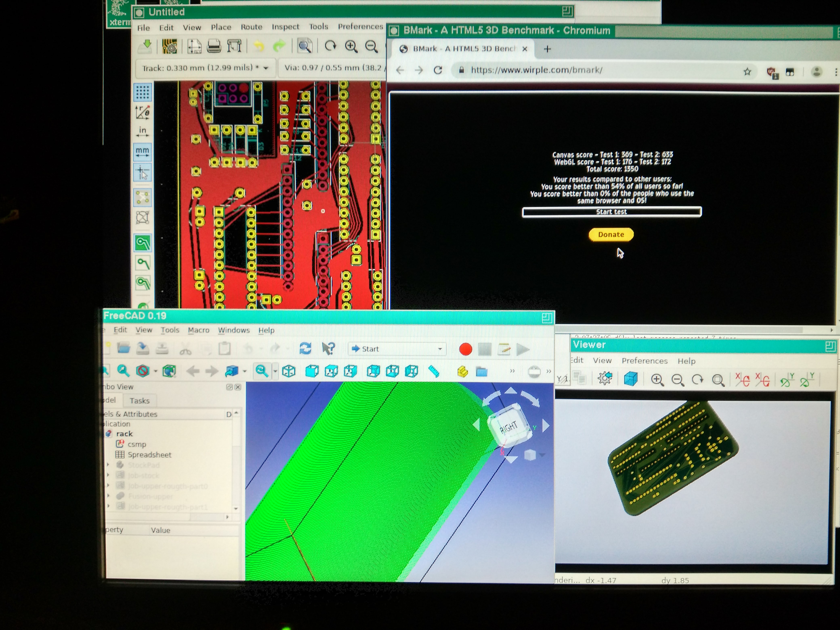Click the FreeCAD measure distance ruler icon
The height and width of the screenshot is (630, 840).
434,371
